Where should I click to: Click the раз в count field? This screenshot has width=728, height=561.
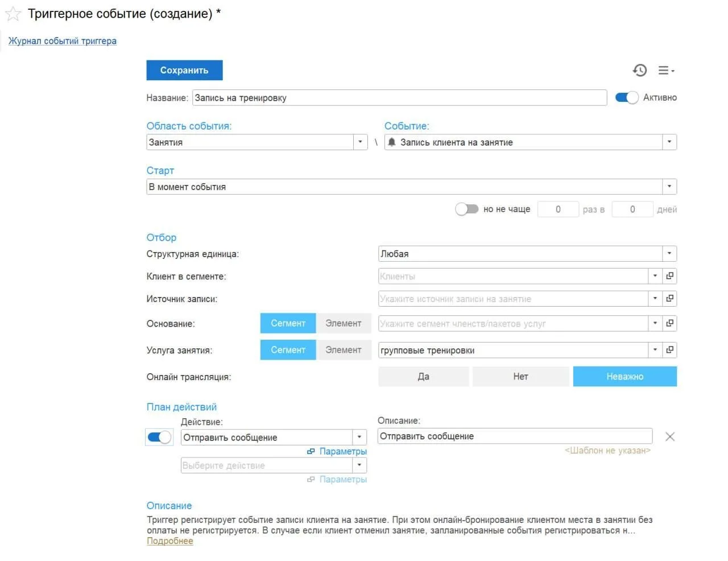click(x=558, y=209)
